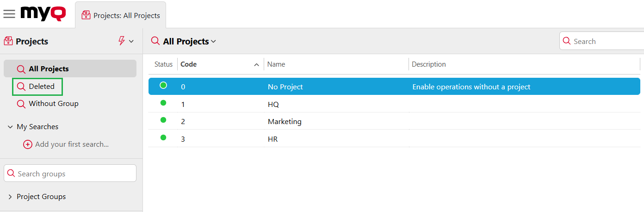Click the Marketing project status indicator
The width and height of the screenshot is (644, 212).
click(163, 120)
